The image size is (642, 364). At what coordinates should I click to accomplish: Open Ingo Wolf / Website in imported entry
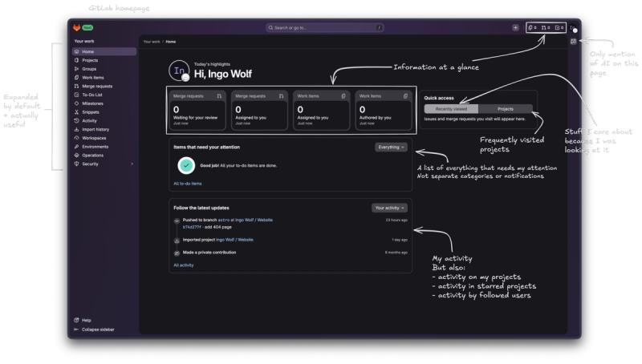point(234,240)
